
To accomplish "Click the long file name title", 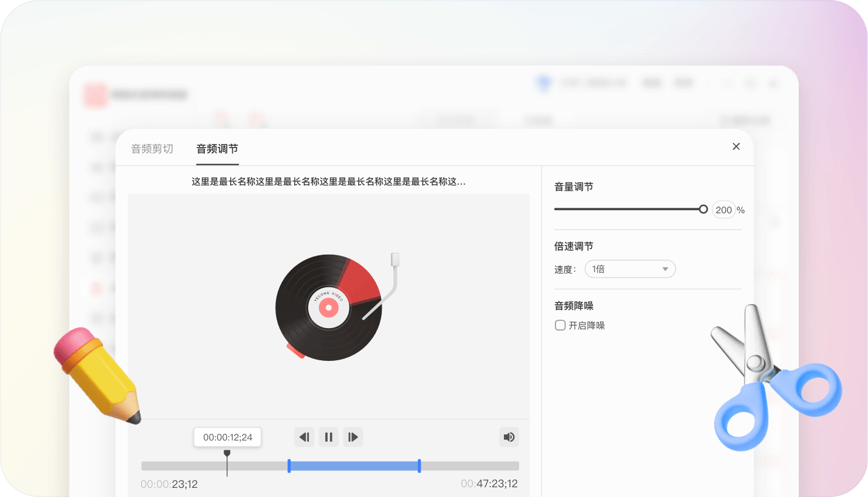I will click(329, 181).
